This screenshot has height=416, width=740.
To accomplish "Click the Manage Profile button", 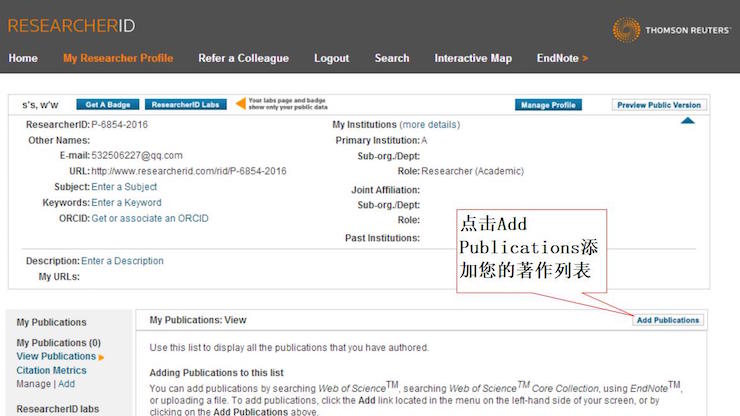I will pyautogui.click(x=548, y=105).
